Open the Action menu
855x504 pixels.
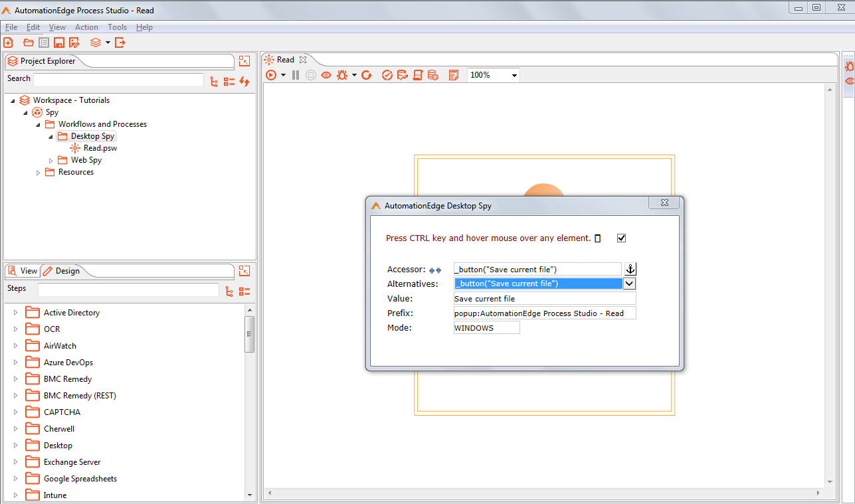[x=86, y=27]
